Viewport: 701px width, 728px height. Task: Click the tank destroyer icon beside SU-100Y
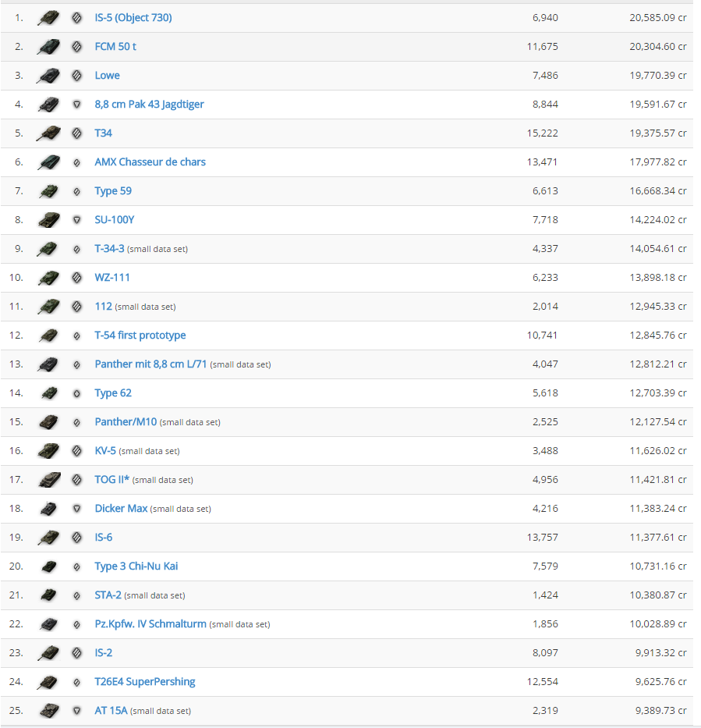pos(76,220)
